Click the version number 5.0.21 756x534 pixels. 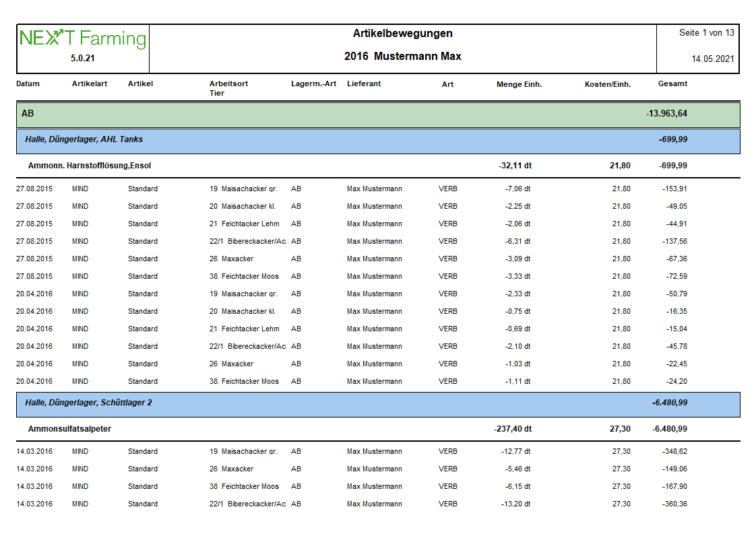[82, 59]
